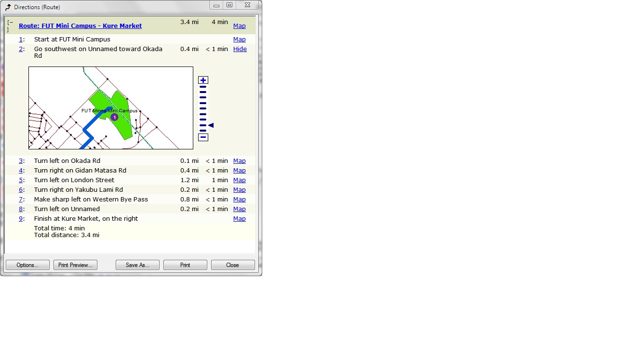Show map for Finish at Kure Market
The height and width of the screenshot is (347, 644).
(239, 219)
